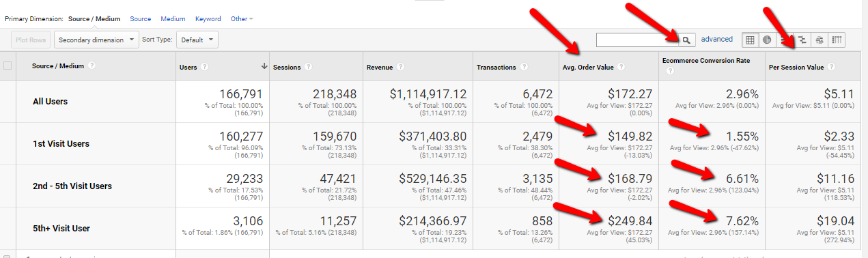The width and height of the screenshot is (868, 258).
Task: Sort by the Users column header
Action: [188, 67]
